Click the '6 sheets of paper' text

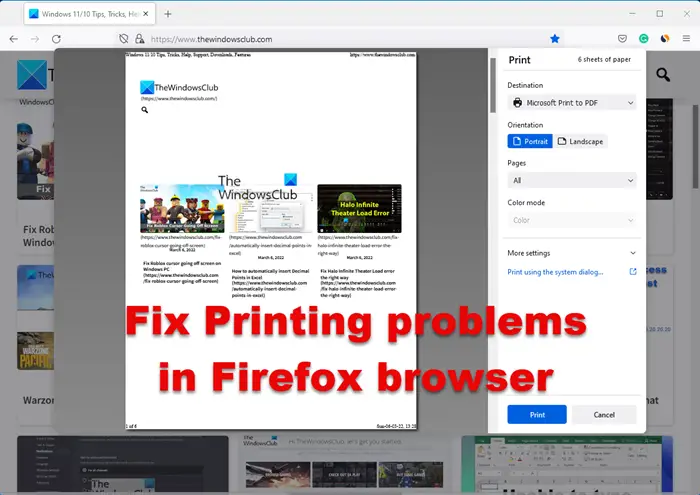604,59
